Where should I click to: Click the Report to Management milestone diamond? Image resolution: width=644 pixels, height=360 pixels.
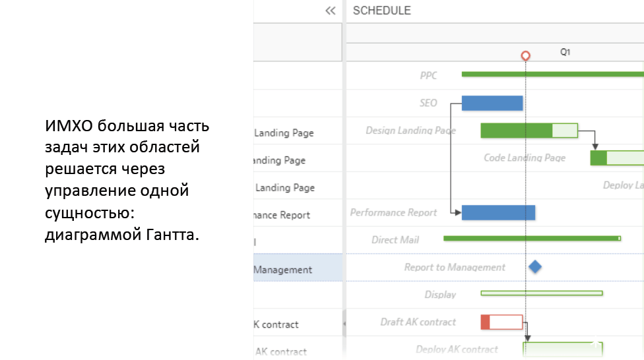(x=534, y=267)
